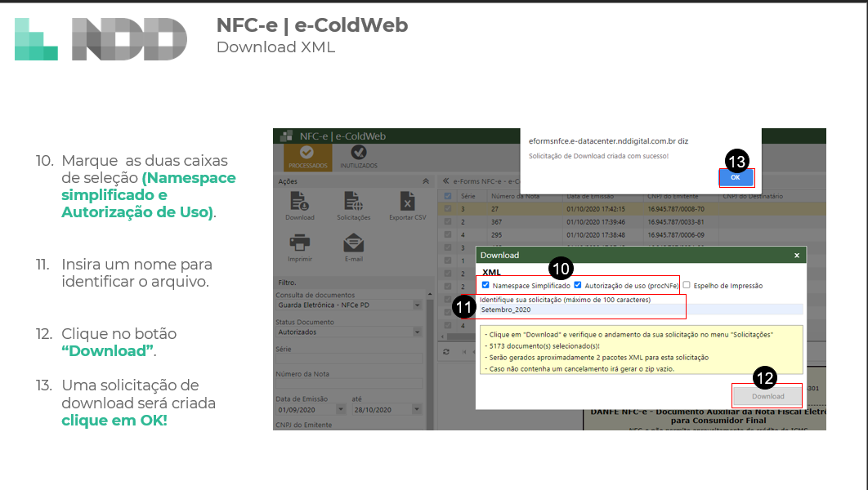Collapse the Ações panel with double chevron
This screenshot has height=490, width=868.
pyautogui.click(x=426, y=181)
